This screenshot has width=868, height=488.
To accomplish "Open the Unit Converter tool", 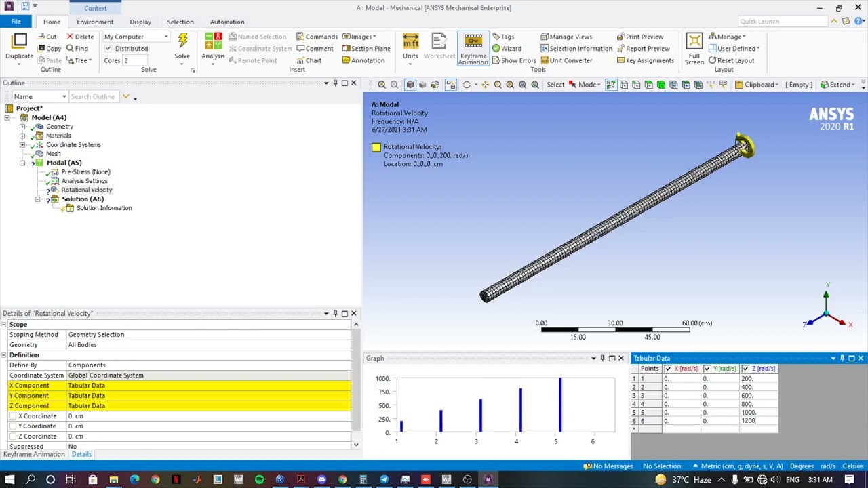I will 566,60.
